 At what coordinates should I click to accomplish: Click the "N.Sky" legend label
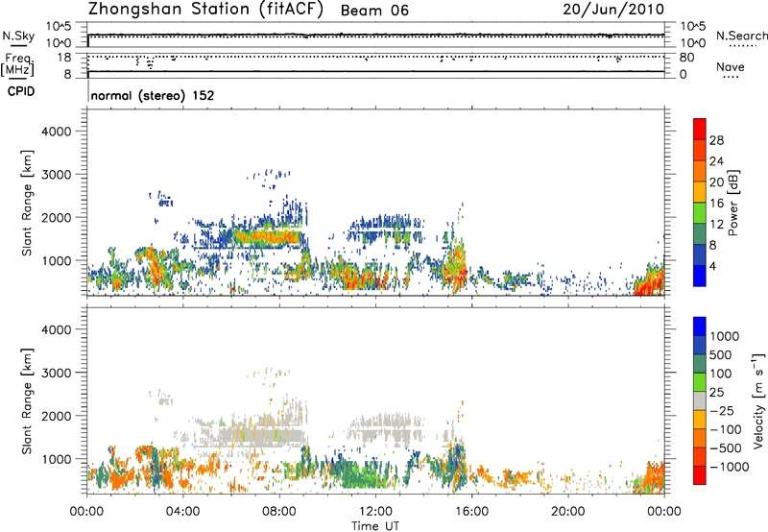18,36
